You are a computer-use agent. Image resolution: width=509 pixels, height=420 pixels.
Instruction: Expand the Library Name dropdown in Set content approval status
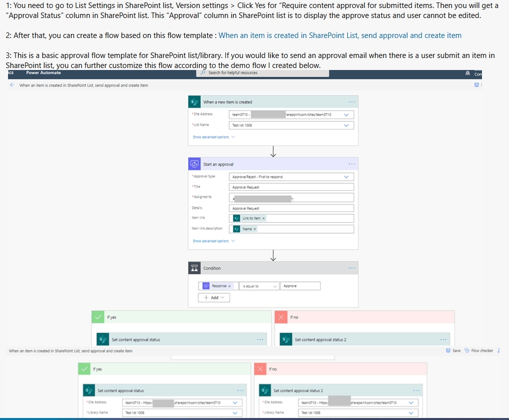(235, 413)
